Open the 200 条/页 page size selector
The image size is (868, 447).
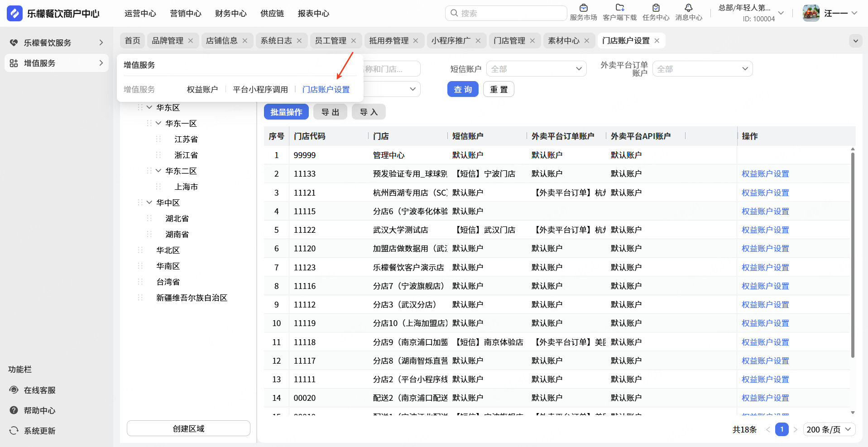[829, 429]
